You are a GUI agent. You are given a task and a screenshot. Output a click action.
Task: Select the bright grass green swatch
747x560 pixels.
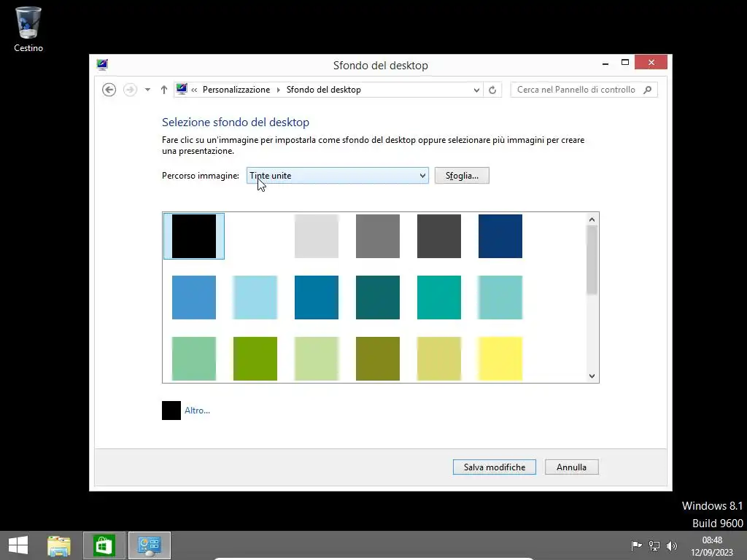click(x=255, y=359)
